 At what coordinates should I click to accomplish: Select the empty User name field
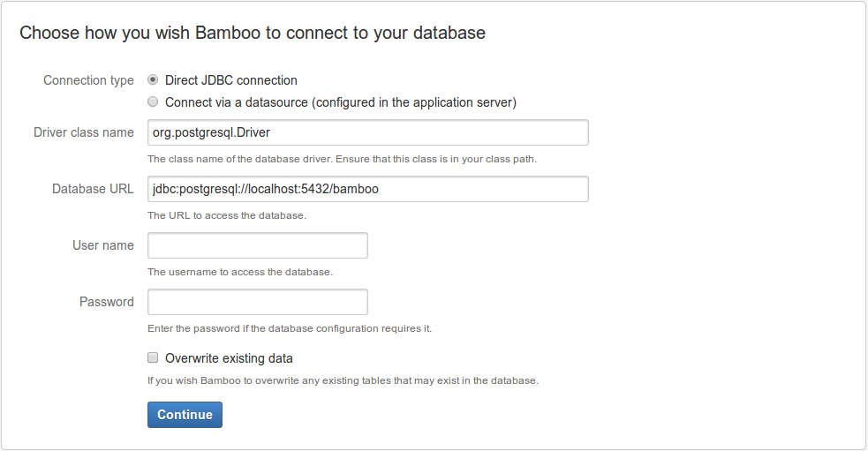(258, 245)
